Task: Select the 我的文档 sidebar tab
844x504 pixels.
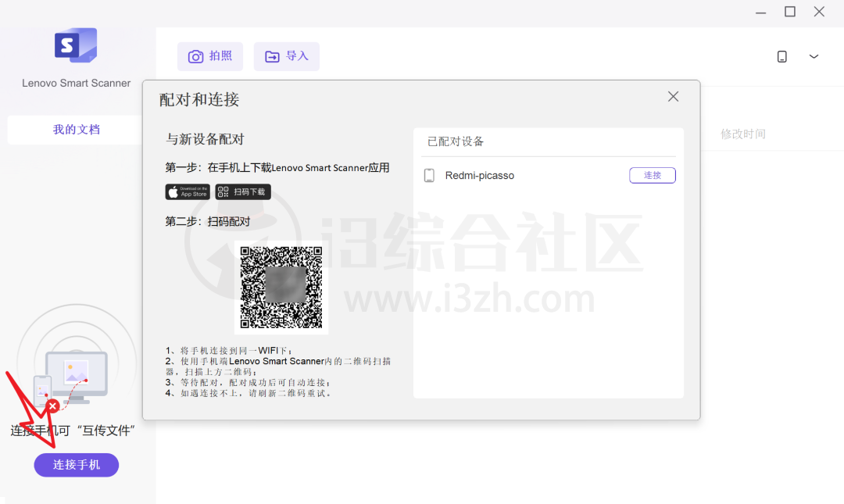Action: point(76,130)
